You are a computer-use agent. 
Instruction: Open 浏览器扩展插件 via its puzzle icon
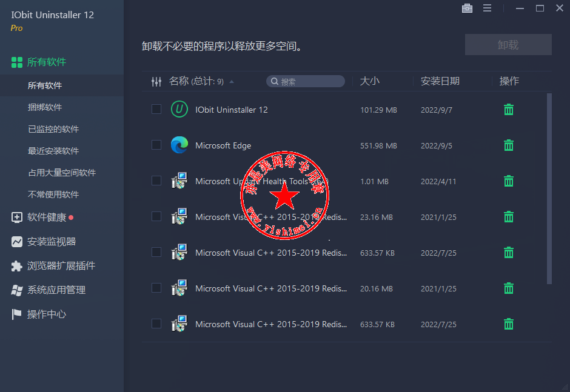(x=17, y=266)
